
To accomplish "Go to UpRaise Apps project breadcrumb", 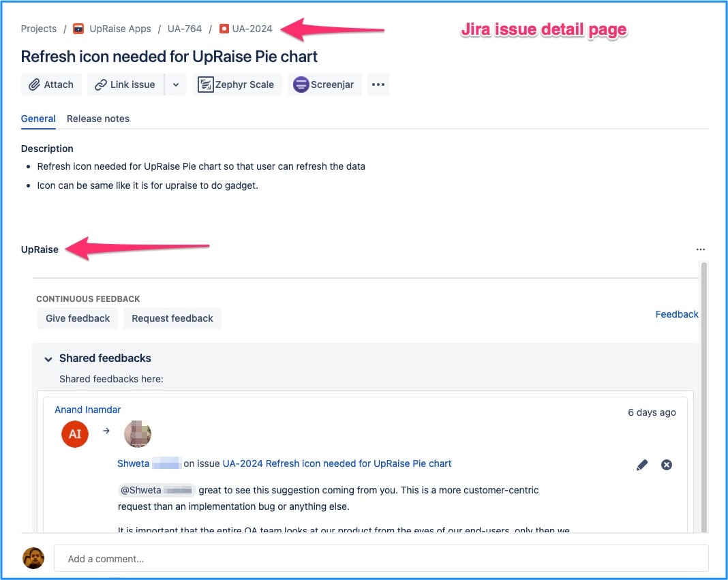I will click(120, 29).
